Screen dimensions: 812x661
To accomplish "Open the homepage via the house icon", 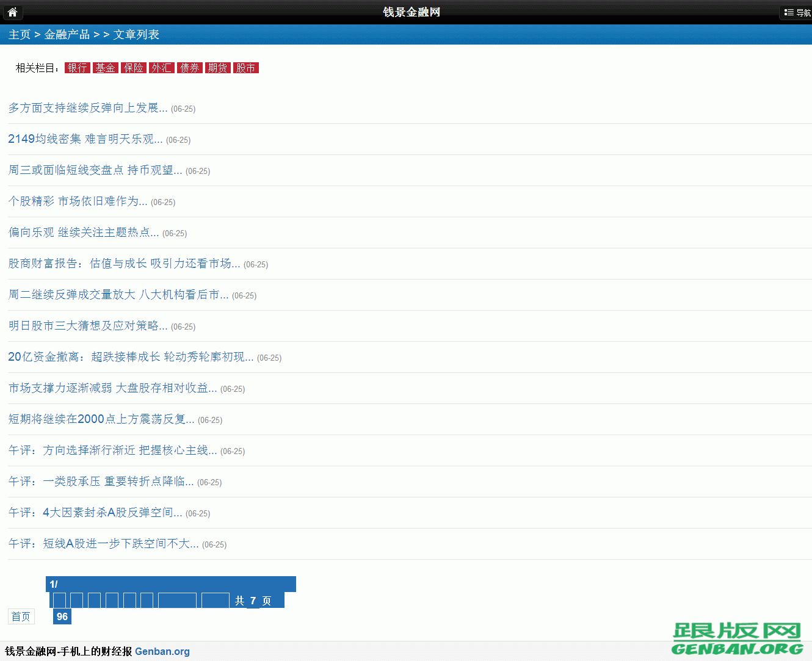I will pos(12,12).
